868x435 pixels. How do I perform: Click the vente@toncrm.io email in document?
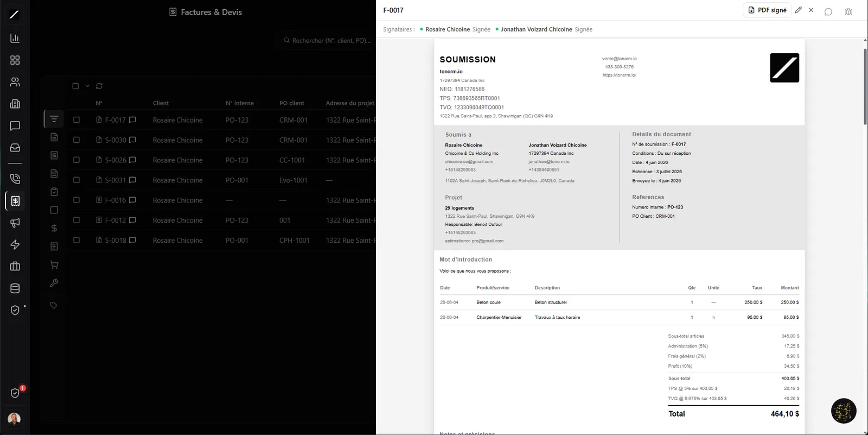[619, 59]
